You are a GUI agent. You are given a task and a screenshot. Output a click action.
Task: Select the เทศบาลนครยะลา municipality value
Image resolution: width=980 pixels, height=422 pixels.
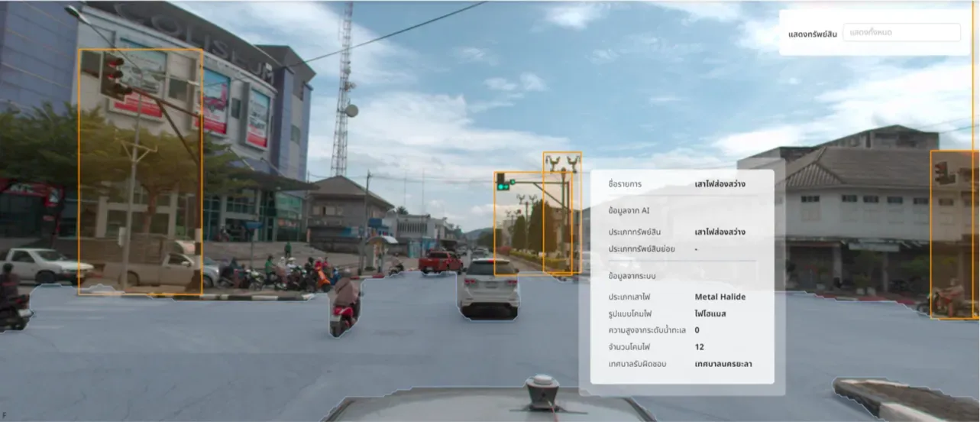[723, 364]
